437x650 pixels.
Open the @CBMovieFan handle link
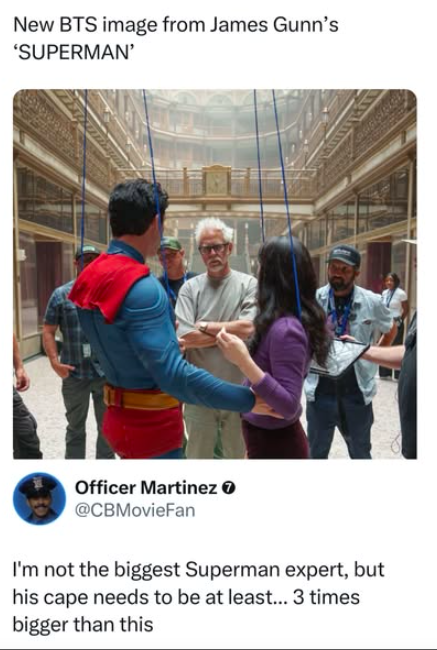(x=135, y=511)
